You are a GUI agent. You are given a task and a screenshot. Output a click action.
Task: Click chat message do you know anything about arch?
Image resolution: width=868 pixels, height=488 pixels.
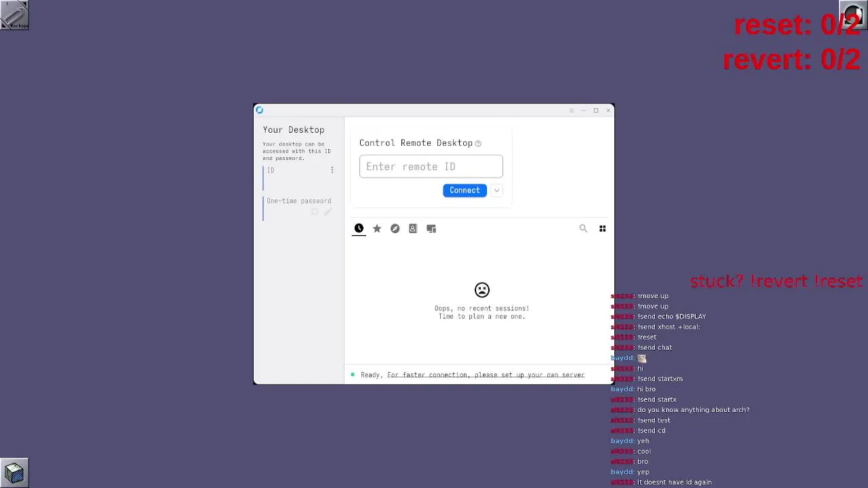click(693, 410)
